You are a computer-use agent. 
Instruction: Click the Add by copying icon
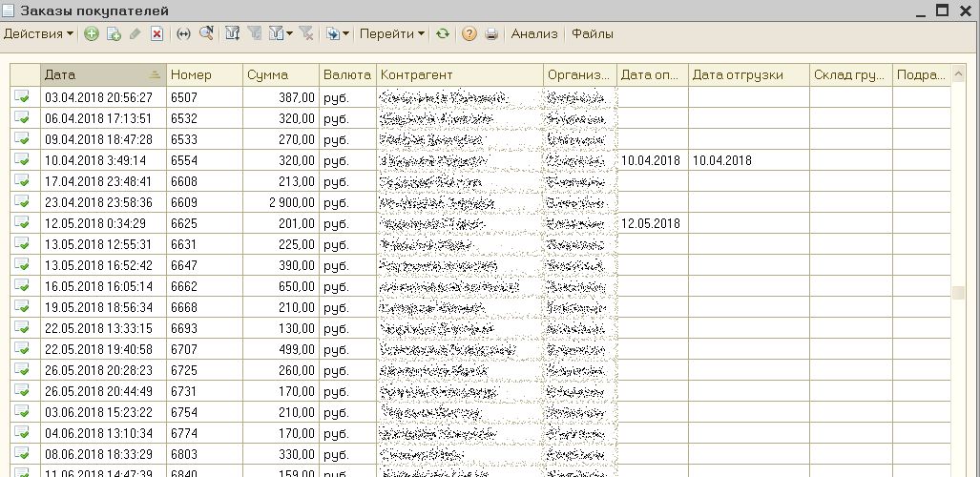click(x=114, y=34)
